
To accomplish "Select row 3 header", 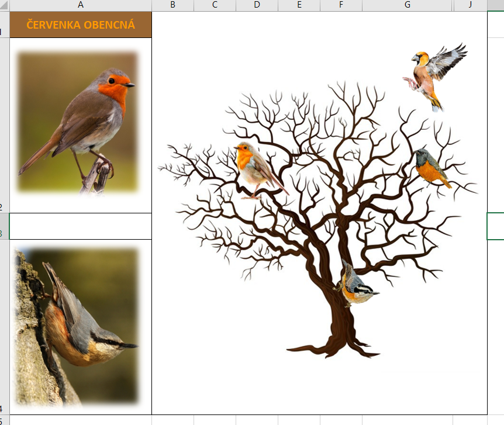I will pos(5,226).
